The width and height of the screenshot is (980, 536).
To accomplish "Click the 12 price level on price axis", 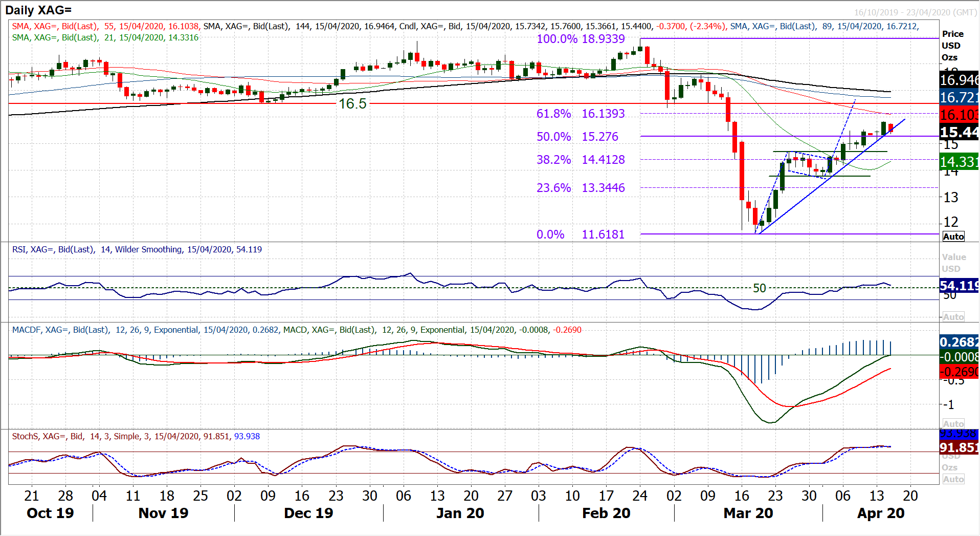I will tap(951, 222).
